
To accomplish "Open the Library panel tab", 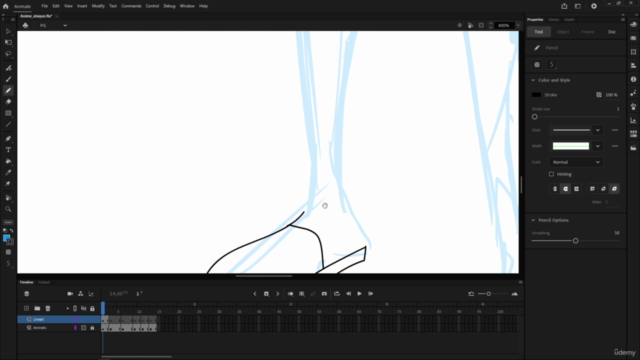I will [553, 20].
